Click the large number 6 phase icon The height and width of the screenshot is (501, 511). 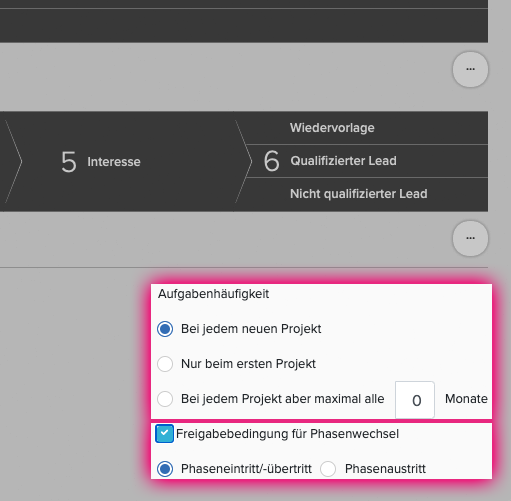pos(271,161)
